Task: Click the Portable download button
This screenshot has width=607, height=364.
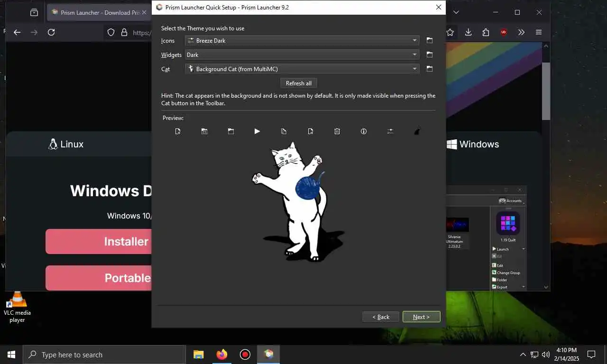Action: coord(99,278)
